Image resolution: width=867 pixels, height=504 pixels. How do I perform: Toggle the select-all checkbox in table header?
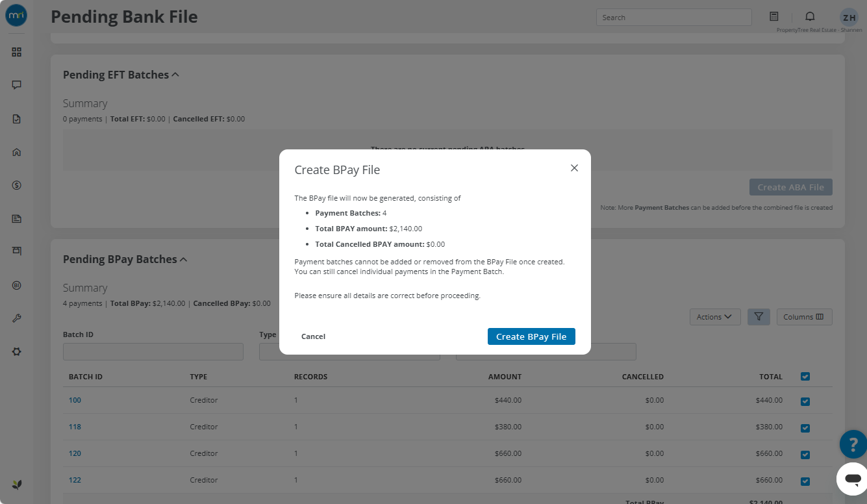[x=805, y=377]
